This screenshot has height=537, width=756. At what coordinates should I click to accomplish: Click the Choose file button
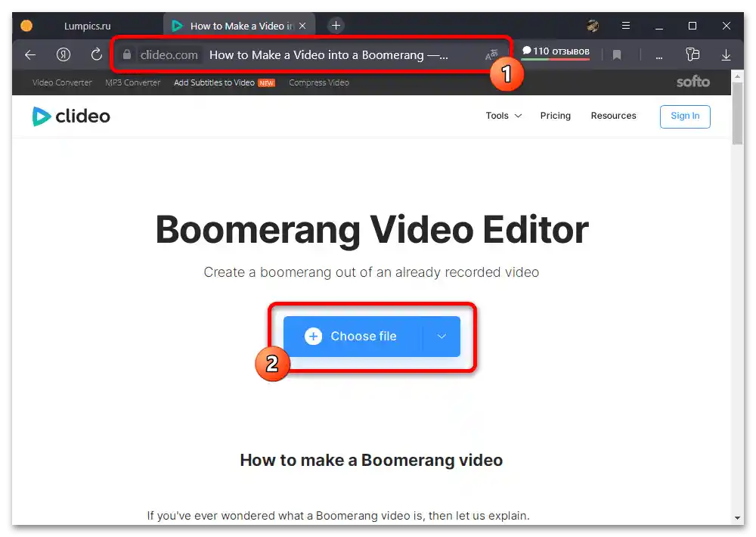click(353, 337)
